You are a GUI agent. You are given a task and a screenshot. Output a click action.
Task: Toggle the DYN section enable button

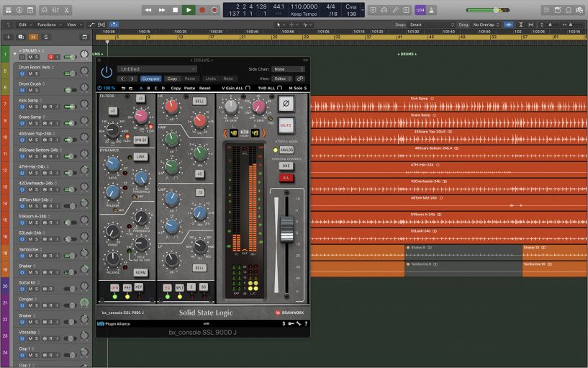[114, 287]
